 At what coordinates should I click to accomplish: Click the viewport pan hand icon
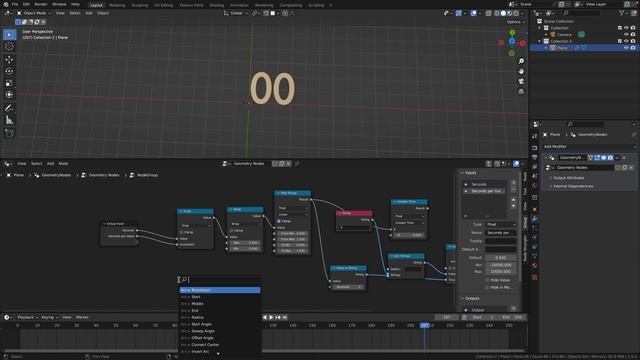coord(521,71)
